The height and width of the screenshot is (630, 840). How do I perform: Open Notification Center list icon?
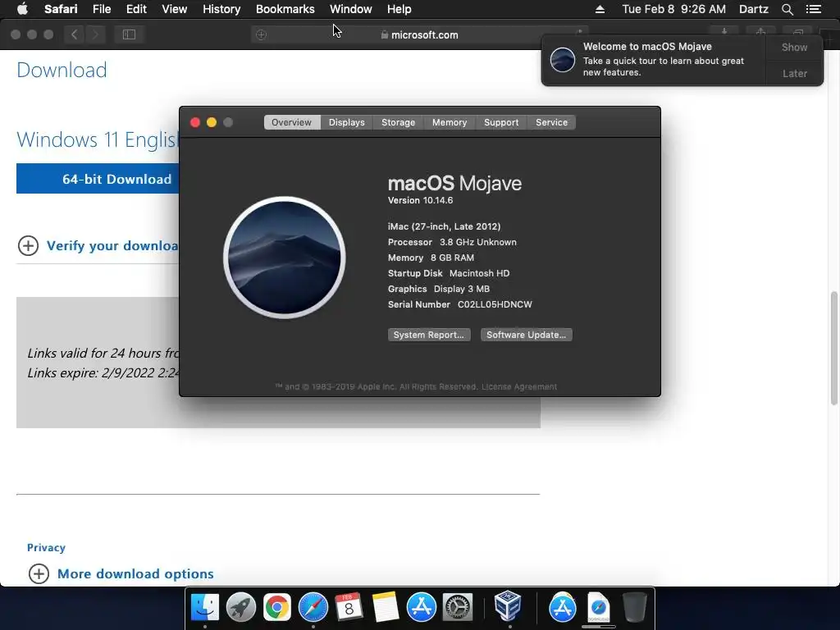[813, 9]
